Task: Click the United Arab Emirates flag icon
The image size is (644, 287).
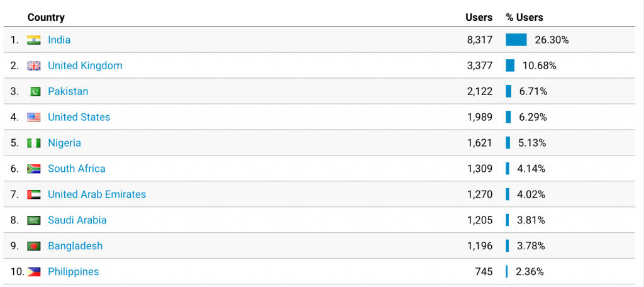Action: click(x=34, y=194)
